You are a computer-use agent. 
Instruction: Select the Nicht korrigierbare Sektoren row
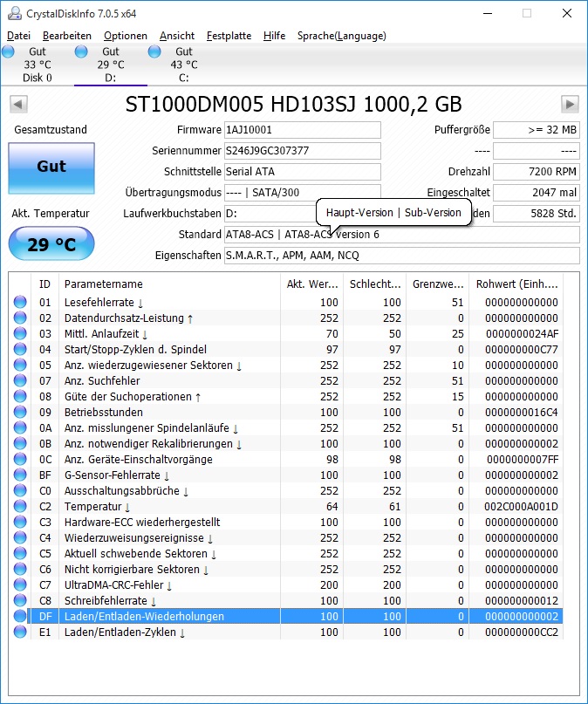coord(286,570)
